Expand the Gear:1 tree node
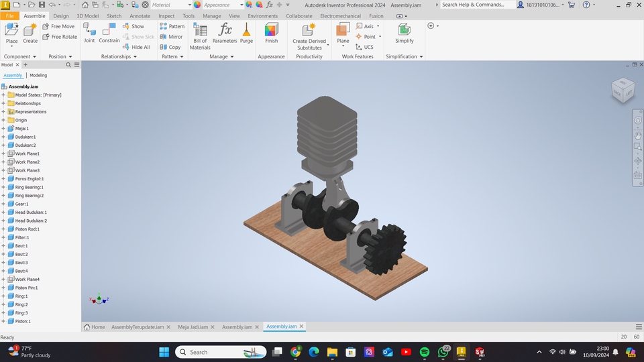Image resolution: width=644 pixels, height=362 pixels. click(3, 204)
